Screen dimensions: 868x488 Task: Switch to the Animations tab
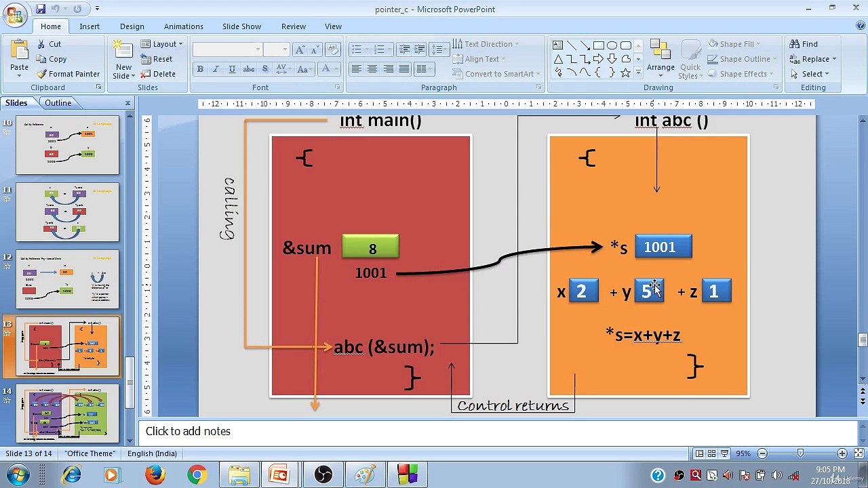183,26
